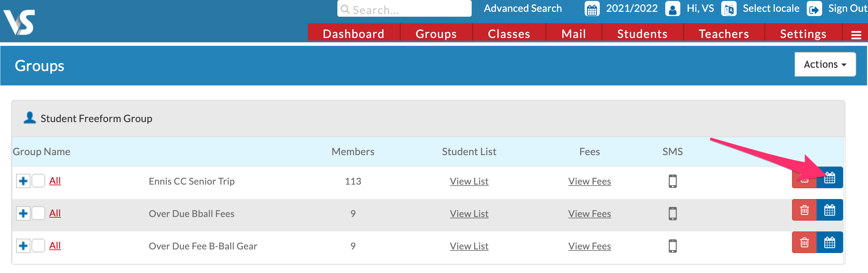Tick the checkbox for Ennis CC Senior Trip
This screenshot has height=273, width=868.
tap(38, 181)
